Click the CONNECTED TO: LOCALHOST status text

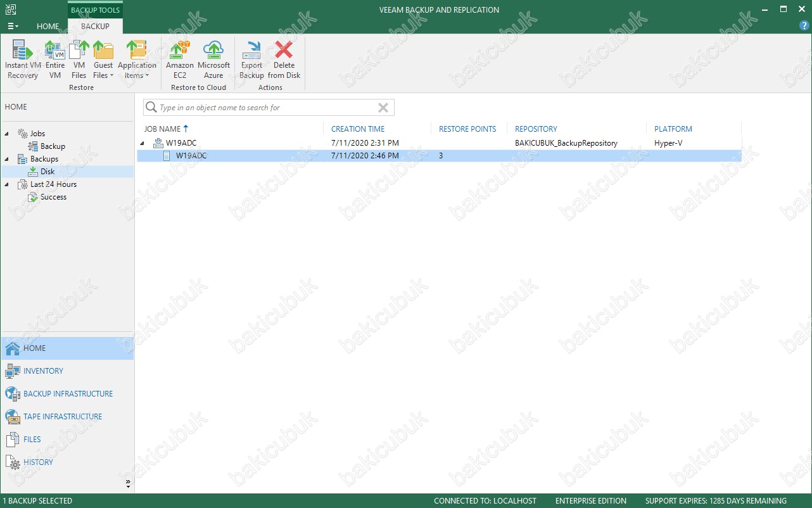click(x=486, y=501)
